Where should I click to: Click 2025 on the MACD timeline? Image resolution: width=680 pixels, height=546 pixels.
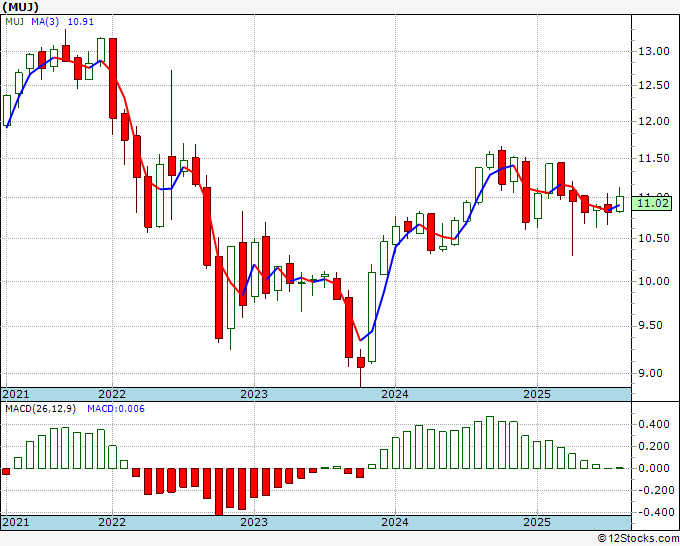click(x=537, y=522)
